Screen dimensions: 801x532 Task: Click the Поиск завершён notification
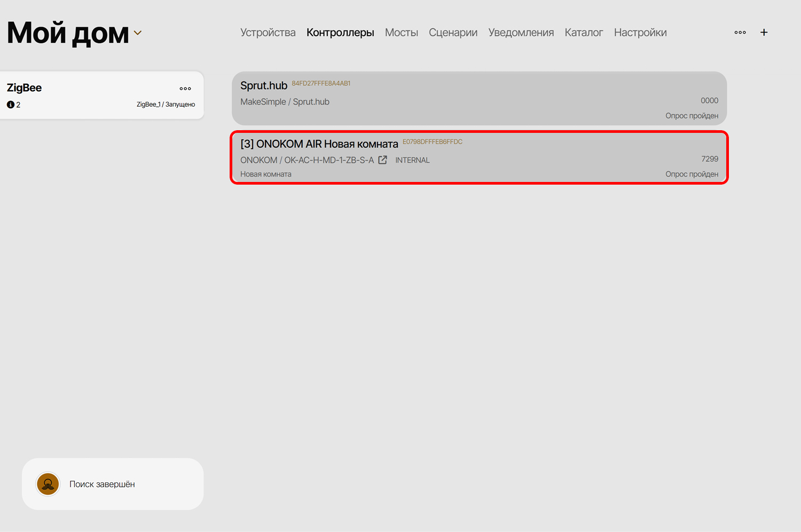coord(113,484)
